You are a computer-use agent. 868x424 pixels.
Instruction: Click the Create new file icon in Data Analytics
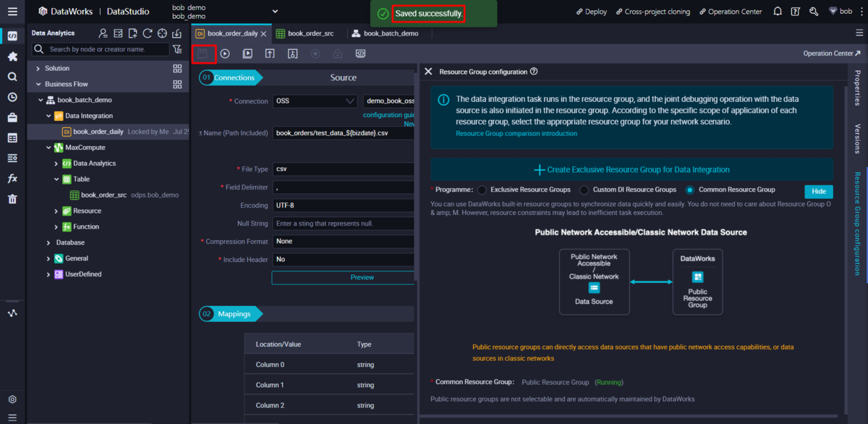click(132, 33)
